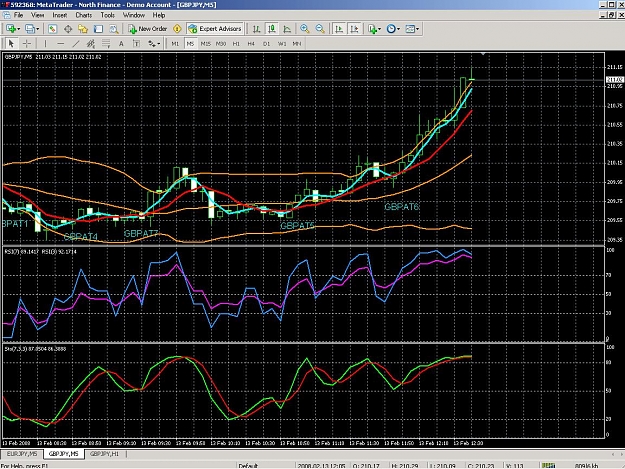
Task: Switch to the GBPJPY,H1 chart tab
Action: coord(104,454)
